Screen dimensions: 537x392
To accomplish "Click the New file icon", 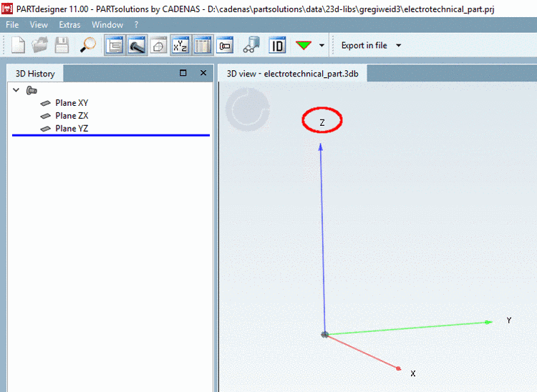I will 18,45.
